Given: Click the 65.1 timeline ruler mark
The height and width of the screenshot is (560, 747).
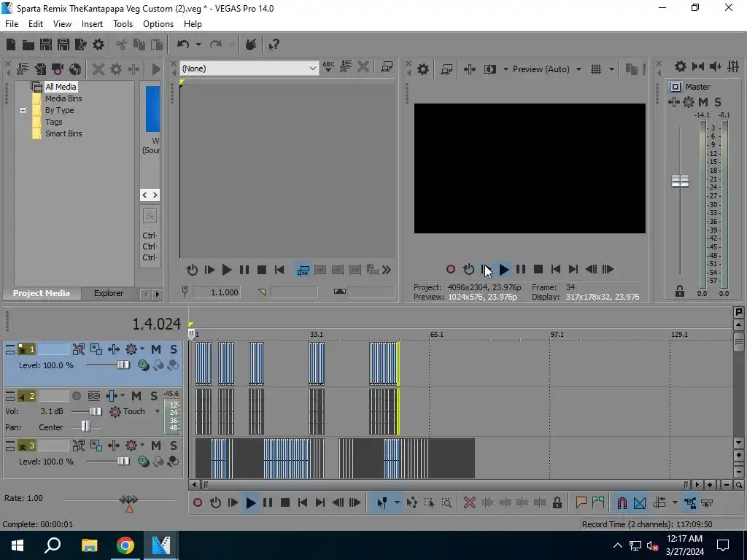Looking at the screenshot, I should (436, 335).
